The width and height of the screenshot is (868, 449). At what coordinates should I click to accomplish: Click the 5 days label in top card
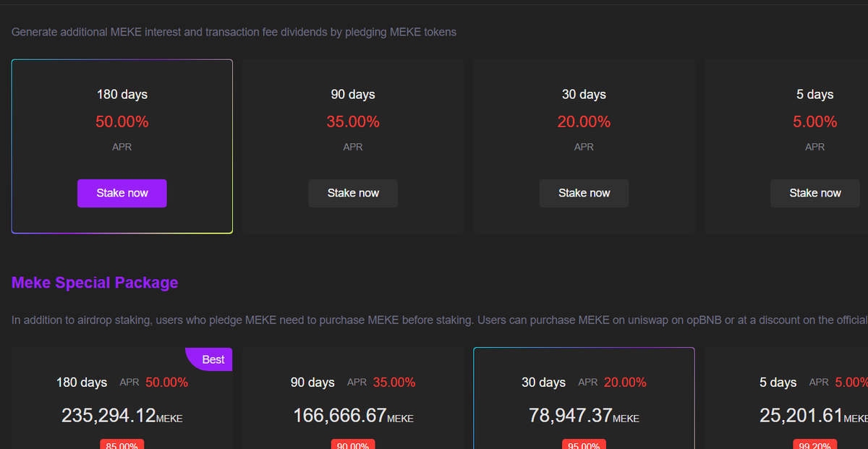point(815,95)
